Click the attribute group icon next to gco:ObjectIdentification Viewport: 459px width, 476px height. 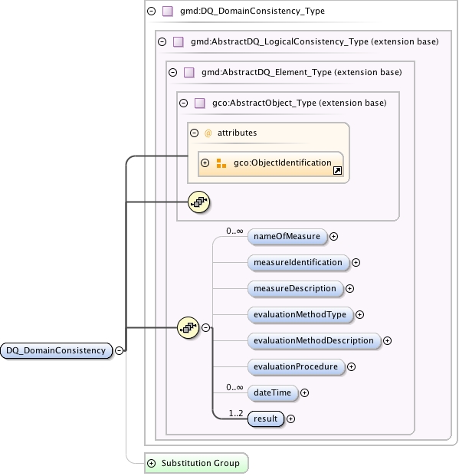(221, 163)
